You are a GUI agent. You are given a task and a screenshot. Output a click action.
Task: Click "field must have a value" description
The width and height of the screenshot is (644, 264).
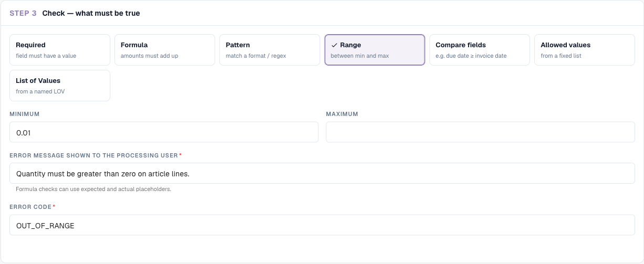click(46, 56)
